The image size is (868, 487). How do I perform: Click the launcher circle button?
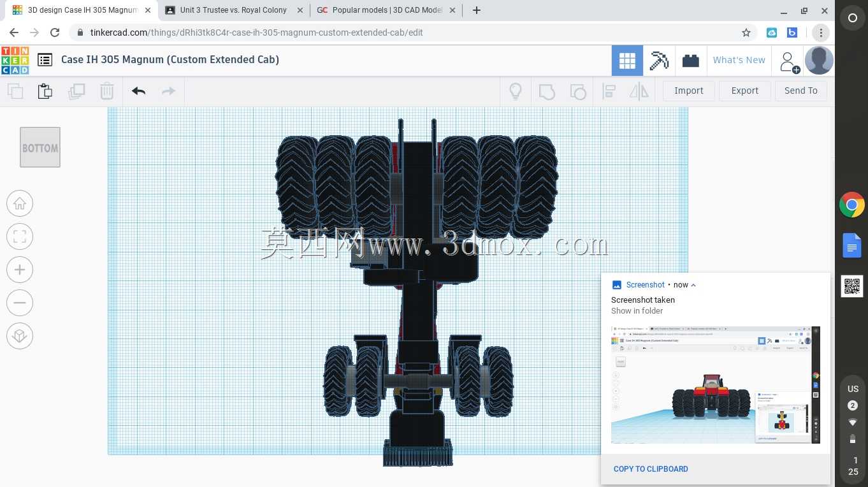coord(853,18)
